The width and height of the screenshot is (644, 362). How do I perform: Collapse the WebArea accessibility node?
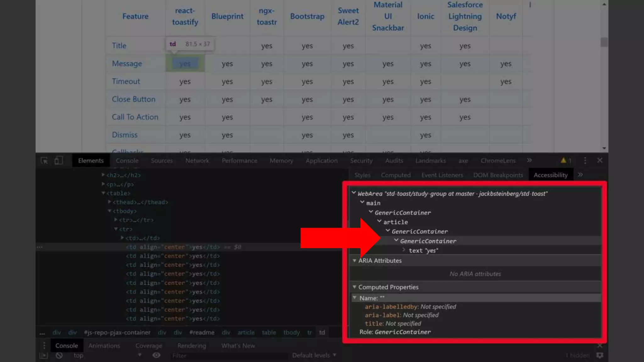coord(354,193)
